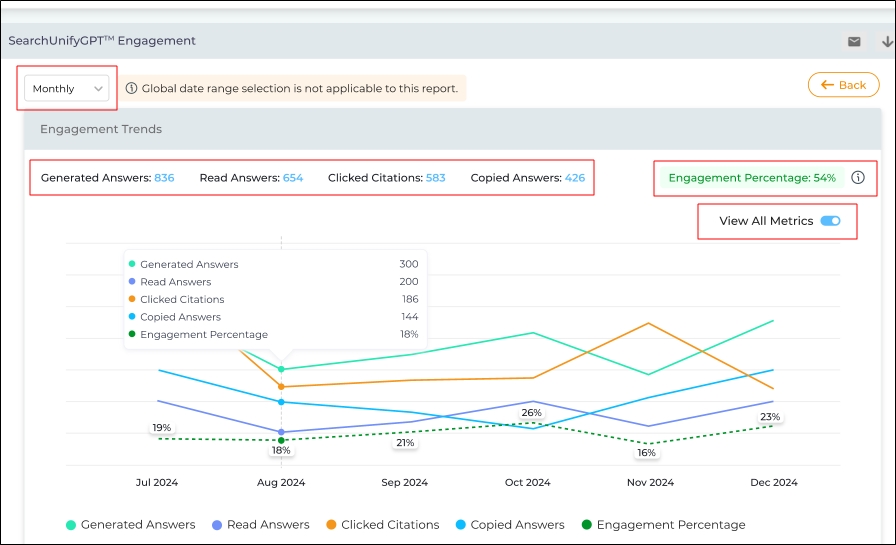Click info icon in date range notice
Screen dimensions: 896x545
[131, 88]
